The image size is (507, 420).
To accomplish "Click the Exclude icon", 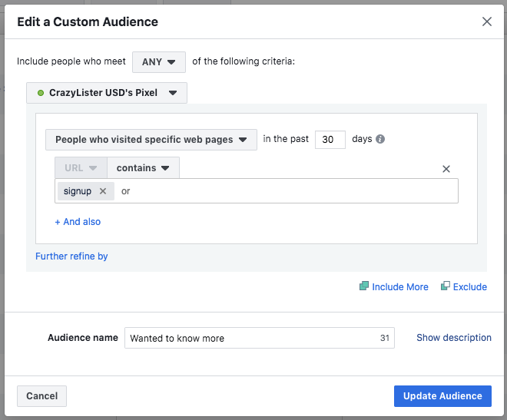I will (446, 286).
